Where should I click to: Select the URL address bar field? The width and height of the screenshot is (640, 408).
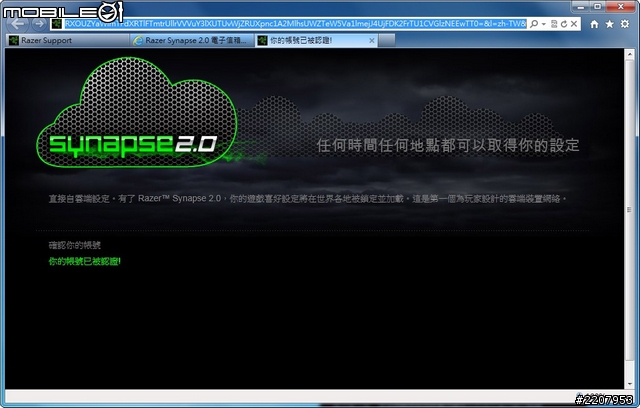point(295,24)
